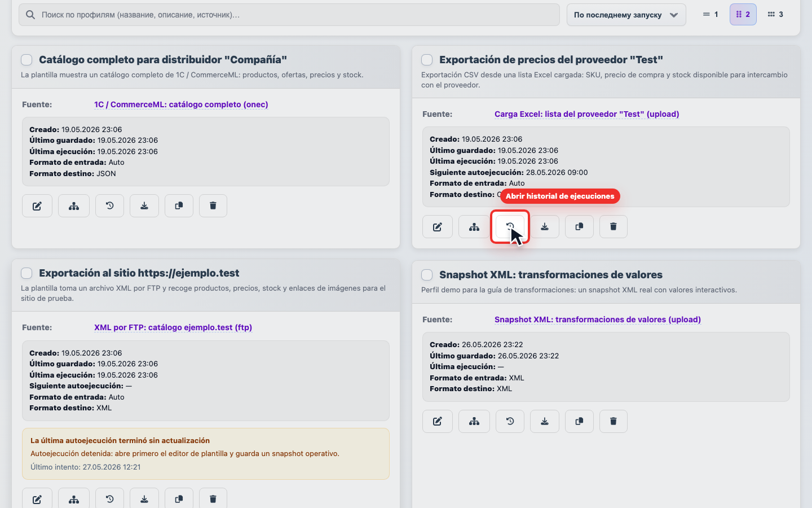Delete the Snapshot XML transformaciones profile
The image size is (812, 508).
click(x=614, y=421)
